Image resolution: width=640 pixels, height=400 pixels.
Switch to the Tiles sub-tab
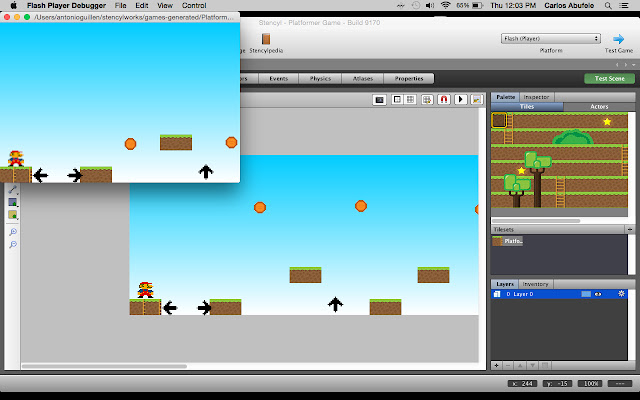(x=527, y=107)
